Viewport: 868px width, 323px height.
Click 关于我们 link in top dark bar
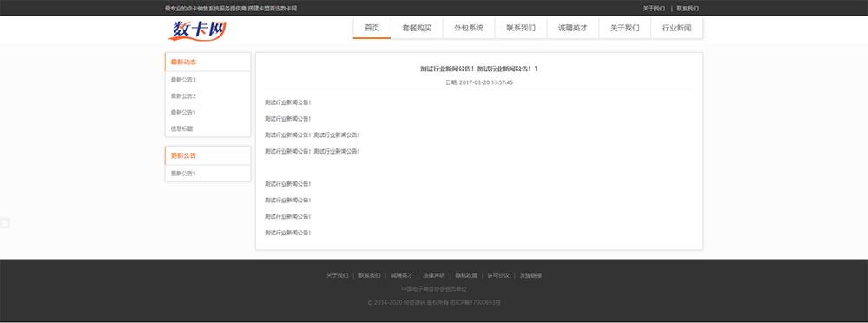(654, 9)
